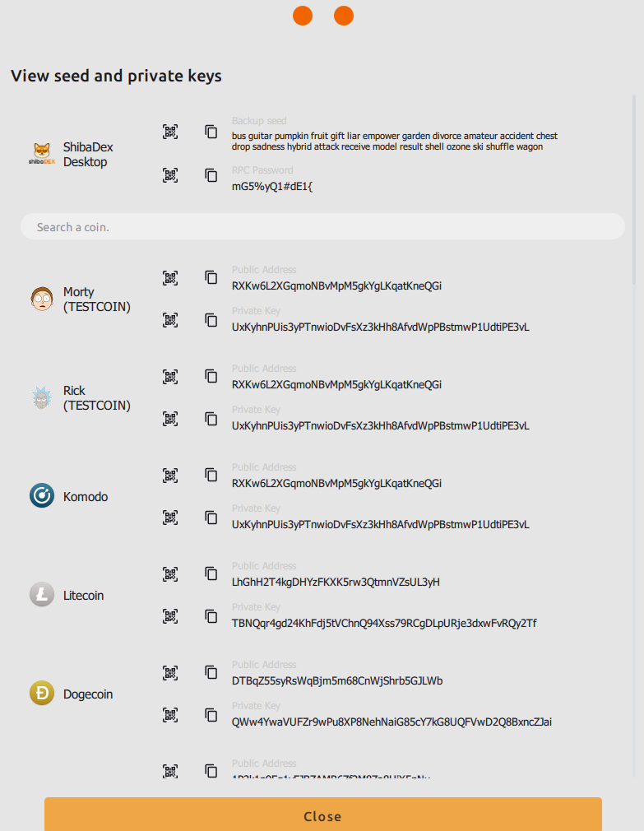Copy Komodo public address
Viewport: 644px width, 831px height.
click(x=211, y=476)
